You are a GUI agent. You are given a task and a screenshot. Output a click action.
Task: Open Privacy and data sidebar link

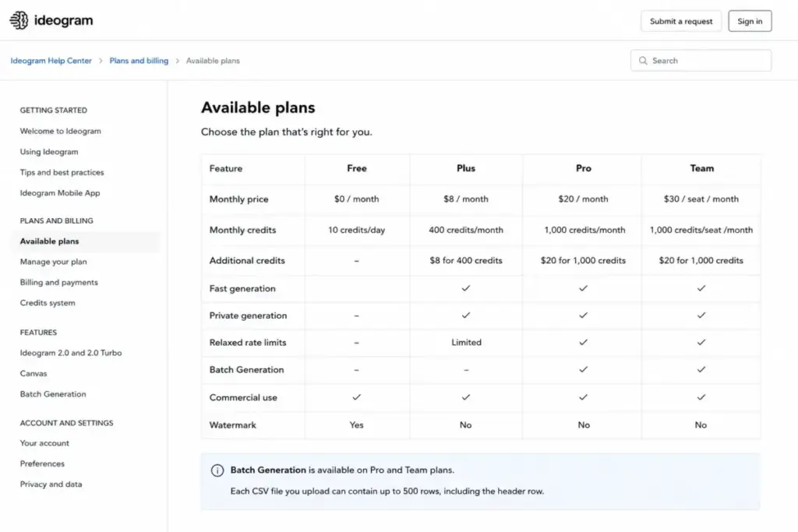tap(51, 484)
